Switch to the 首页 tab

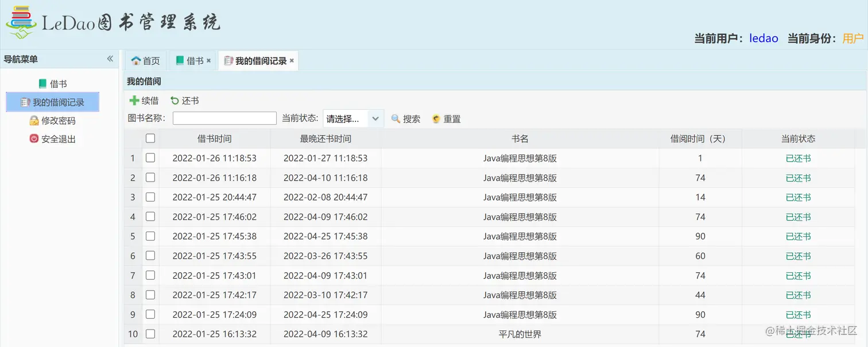(x=145, y=60)
